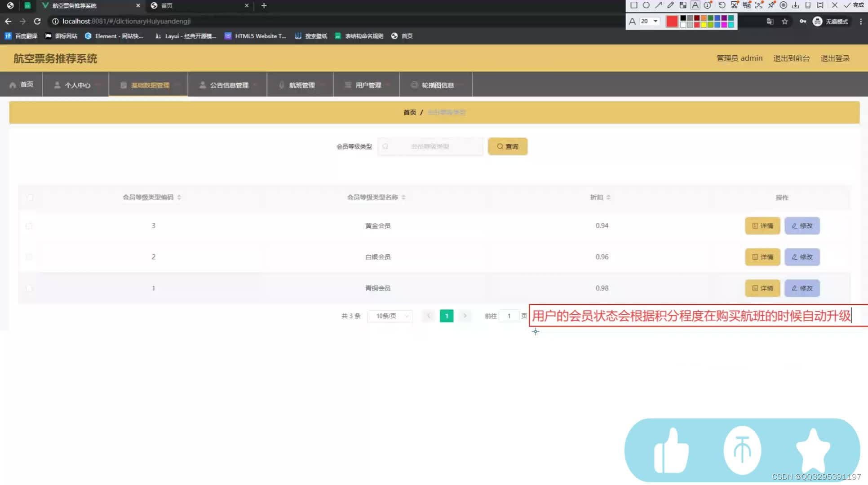Image resolution: width=868 pixels, height=485 pixels.
Task: Expand the 基础数据管理 menu
Action: coord(148,85)
